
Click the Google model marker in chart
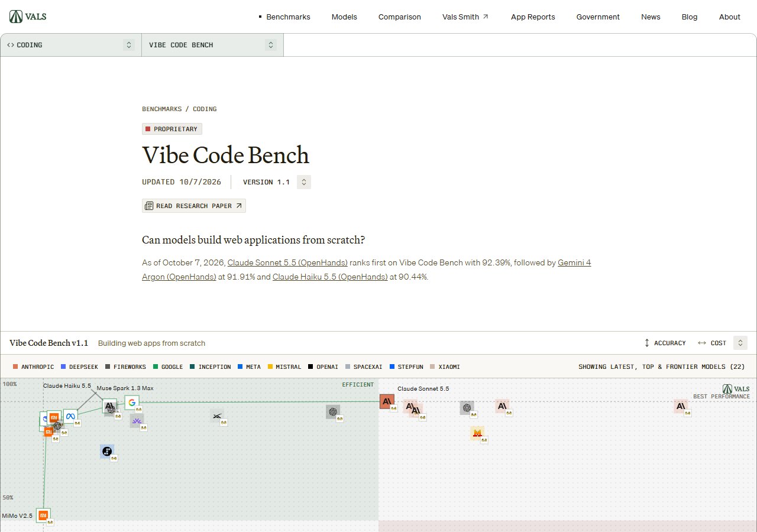(132, 403)
